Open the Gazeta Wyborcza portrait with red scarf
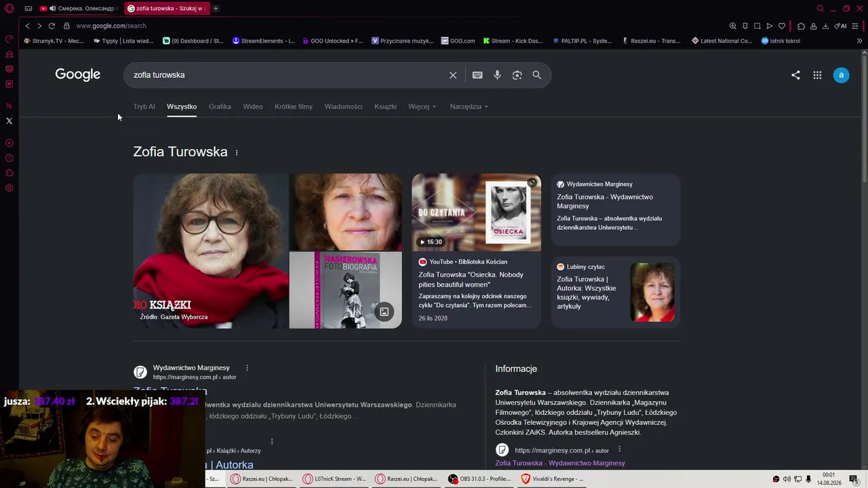 211,251
